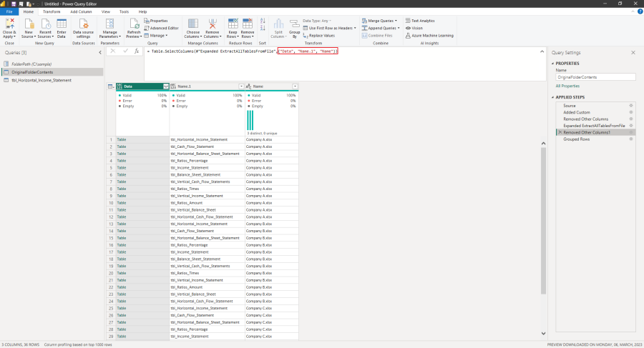Open the File tab
The width and height of the screenshot is (644, 348).
point(9,12)
